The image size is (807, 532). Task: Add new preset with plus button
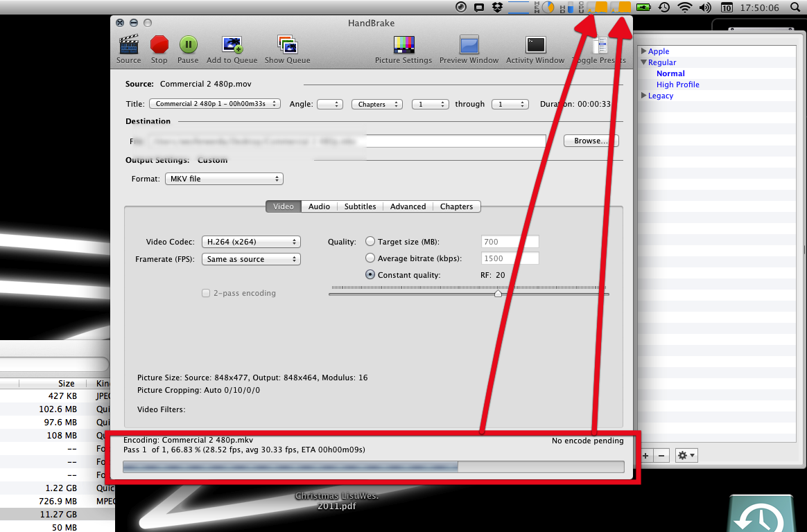(645, 455)
